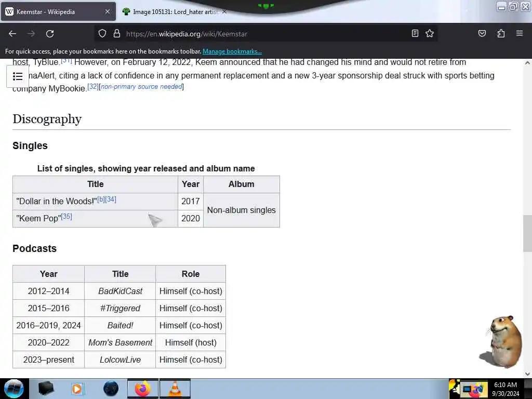Viewport: 532px width, 399px height.
Task: Click the #Triggered podcast title
Action: [x=120, y=309]
